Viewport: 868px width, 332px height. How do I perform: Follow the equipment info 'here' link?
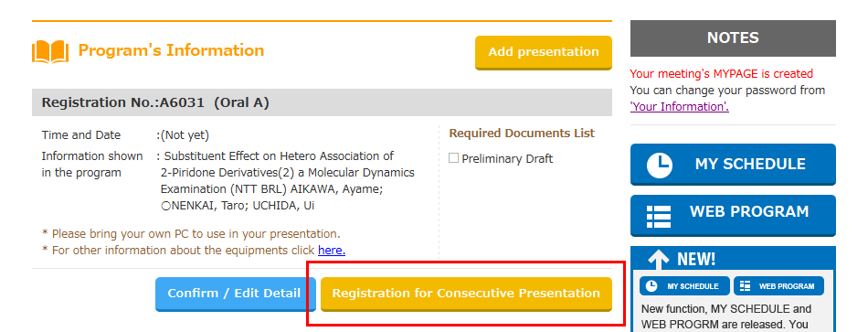click(x=332, y=251)
